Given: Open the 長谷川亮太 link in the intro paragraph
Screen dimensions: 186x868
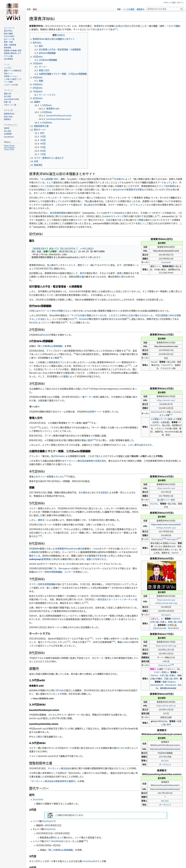Looking at the screenshot, I should 124,26.
